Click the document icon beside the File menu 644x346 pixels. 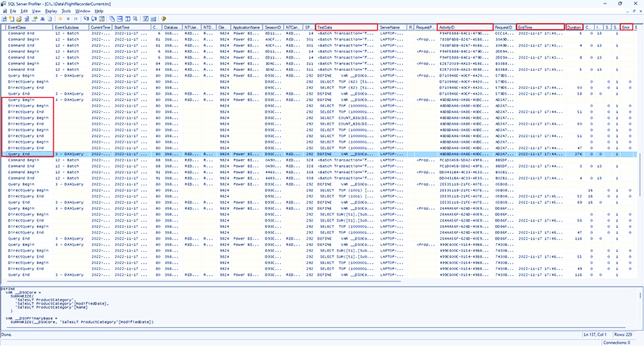pos(4,11)
